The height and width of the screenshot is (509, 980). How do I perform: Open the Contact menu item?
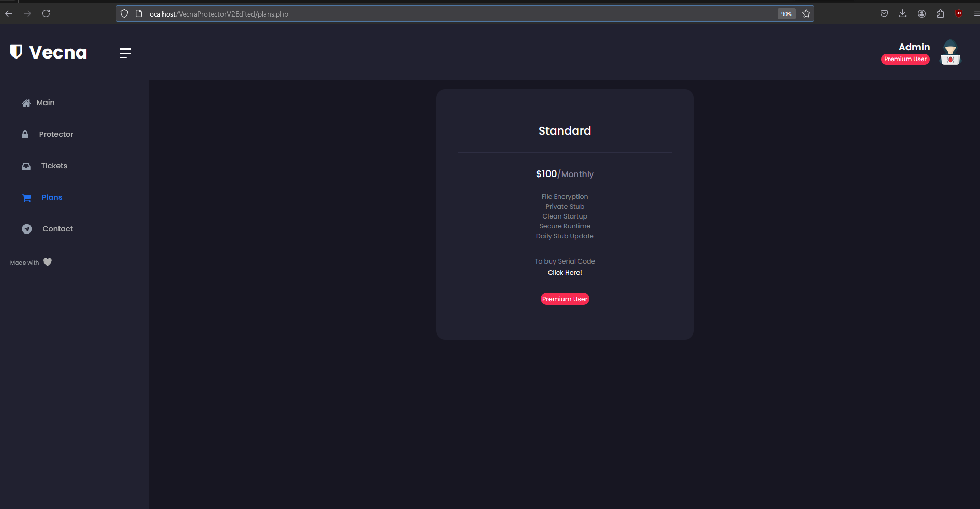(x=58, y=229)
